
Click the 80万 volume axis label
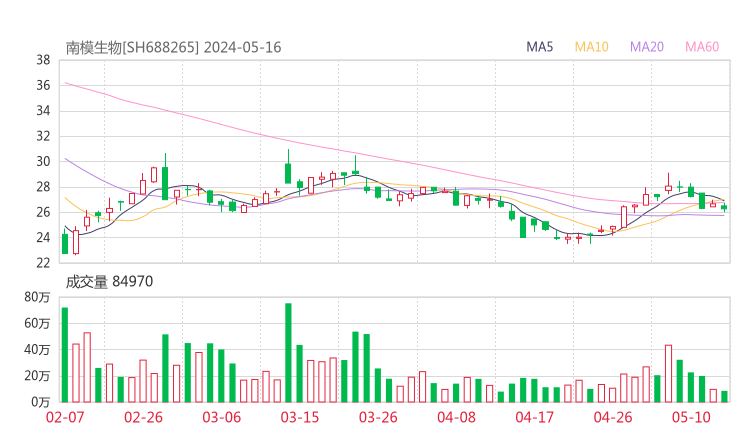click(x=37, y=297)
